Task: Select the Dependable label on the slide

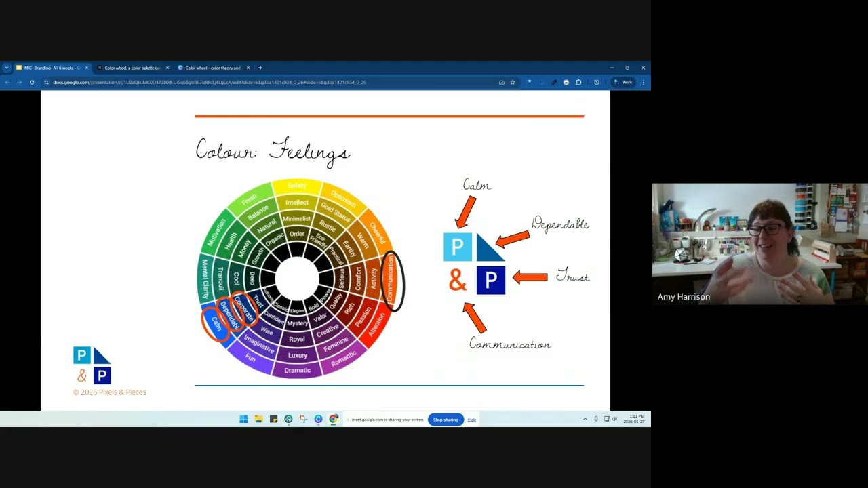Action: point(561,224)
